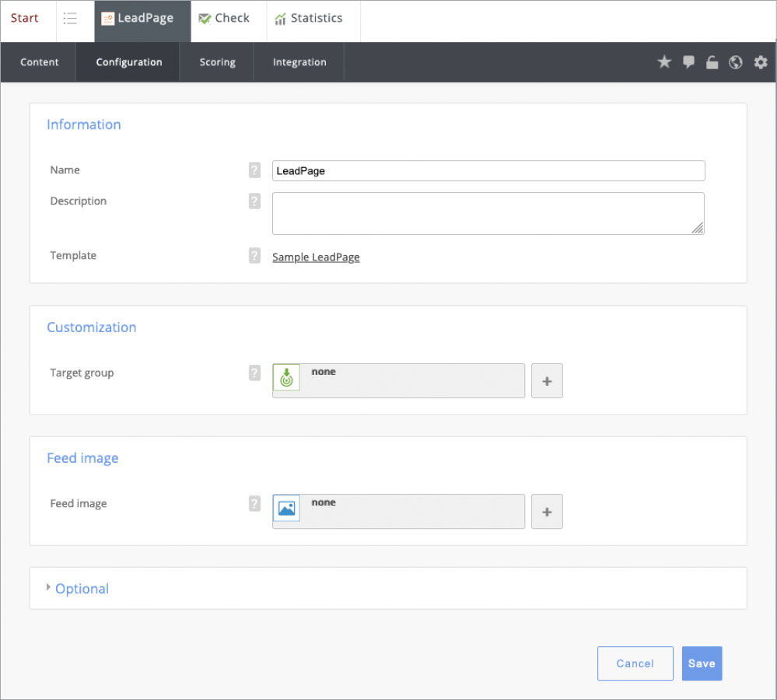Open the comments speech bubble icon
Screen dimensions: 777x700
pos(688,62)
